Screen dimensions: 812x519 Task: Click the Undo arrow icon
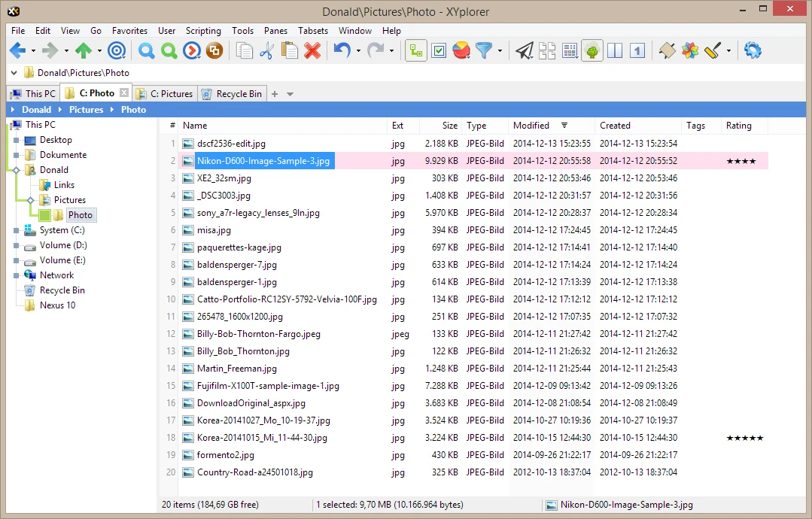[x=342, y=51]
